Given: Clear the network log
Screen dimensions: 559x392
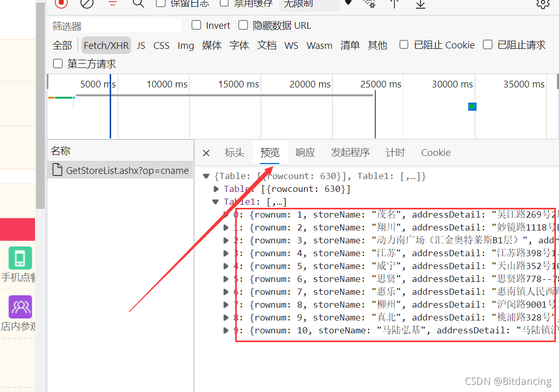Looking at the screenshot, I should (x=87, y=3).
